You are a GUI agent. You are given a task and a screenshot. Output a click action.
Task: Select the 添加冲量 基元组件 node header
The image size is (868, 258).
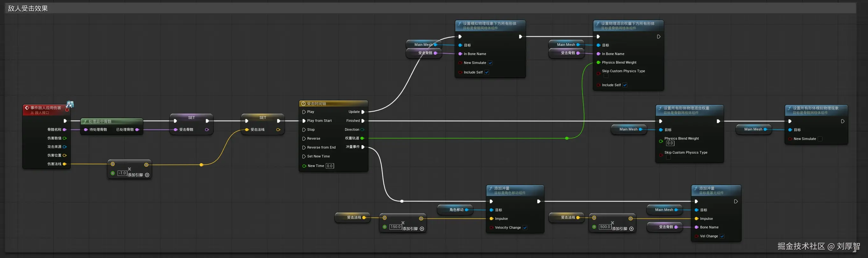tap(716, 190)
